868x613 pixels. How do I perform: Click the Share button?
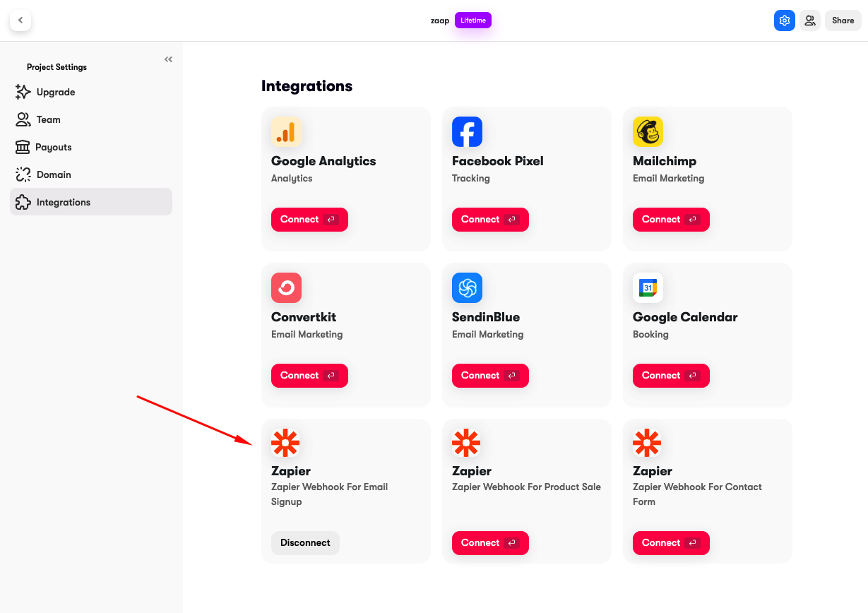[x=843, y=20]
